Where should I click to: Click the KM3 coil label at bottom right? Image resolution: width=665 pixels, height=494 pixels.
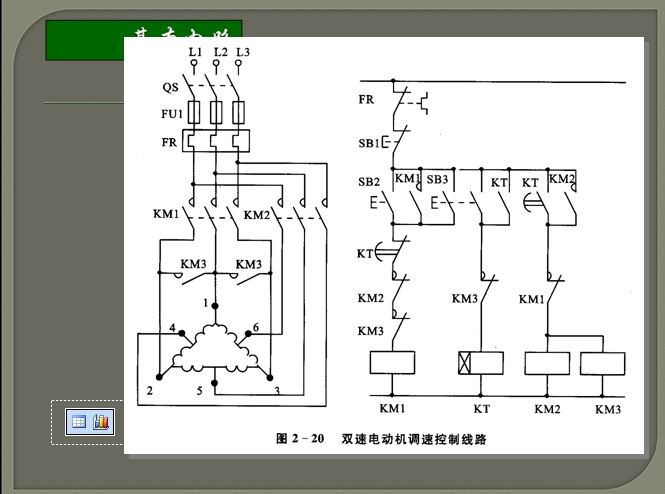point(608,409)
